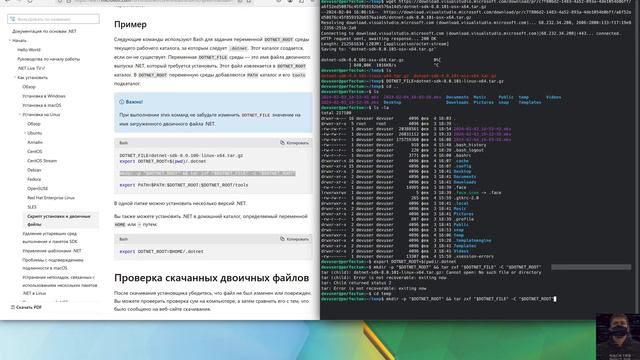
Task: Click '.xsession-errors' in the terminal listing
Action: point(473,256)
